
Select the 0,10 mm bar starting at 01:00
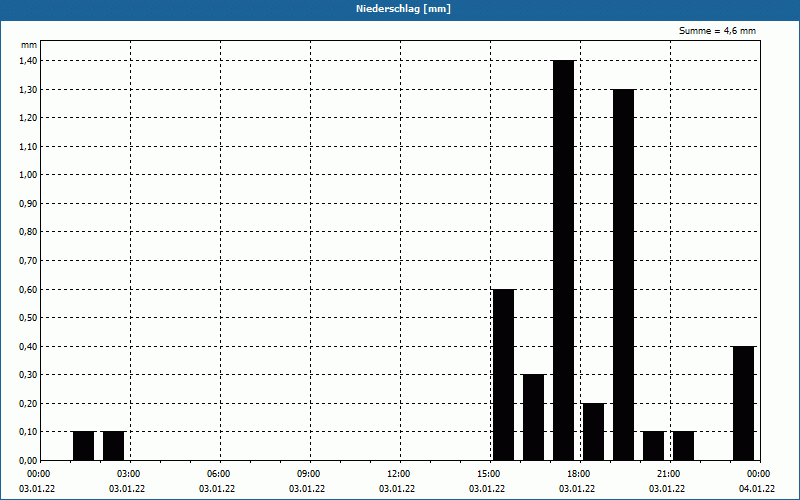pyautogui.click(x=84, y=446)
